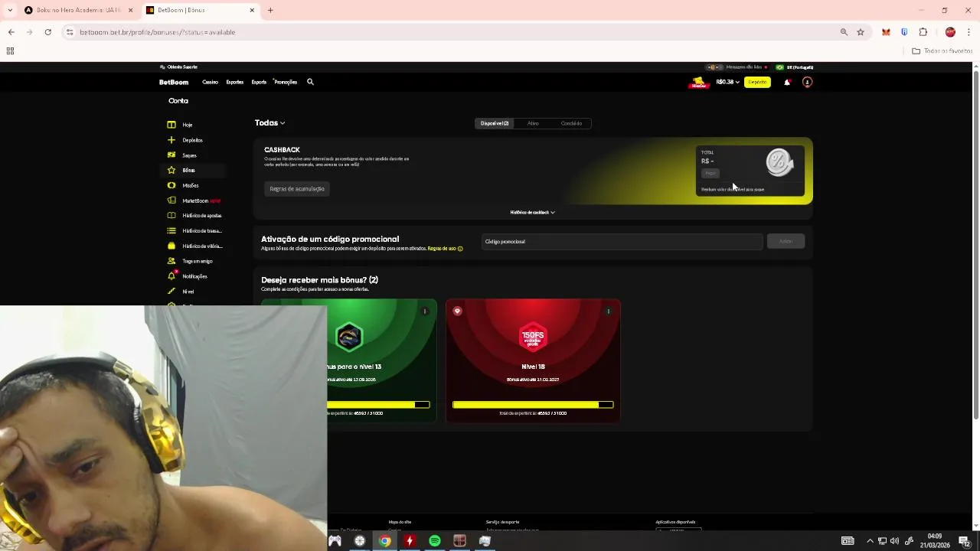Open Spotify from the taskbar
The width and height of the screenshot is (980, 551).
[x=434, y=541]
